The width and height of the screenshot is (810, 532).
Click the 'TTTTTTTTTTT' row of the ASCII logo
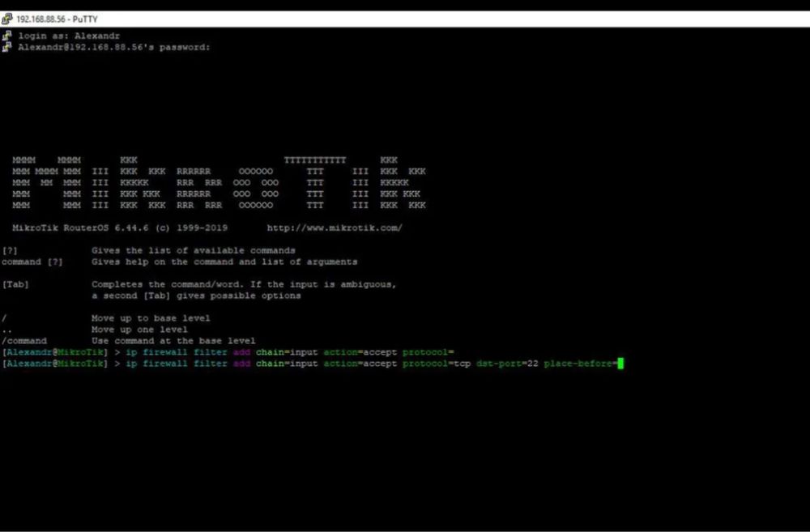tap(315, 160)
